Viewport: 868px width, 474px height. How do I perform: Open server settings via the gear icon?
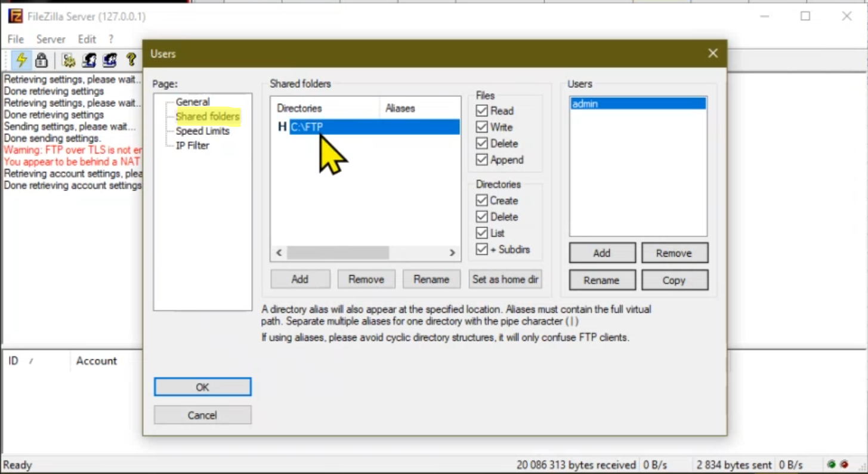pos(68,60)
